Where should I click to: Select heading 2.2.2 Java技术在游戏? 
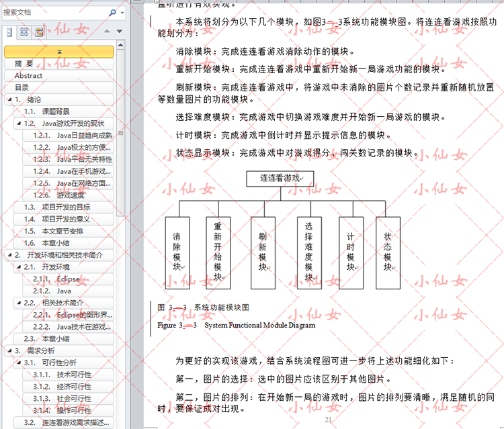point(68,327)
